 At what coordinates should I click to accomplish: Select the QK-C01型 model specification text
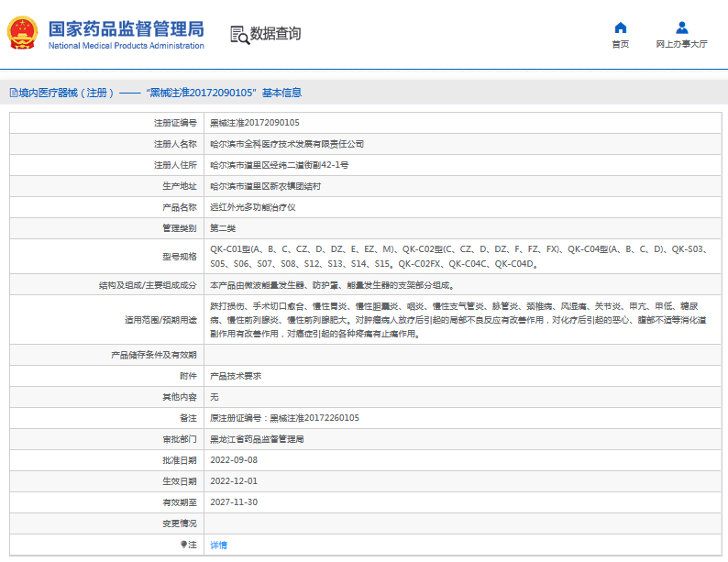(x=459, y=256)
